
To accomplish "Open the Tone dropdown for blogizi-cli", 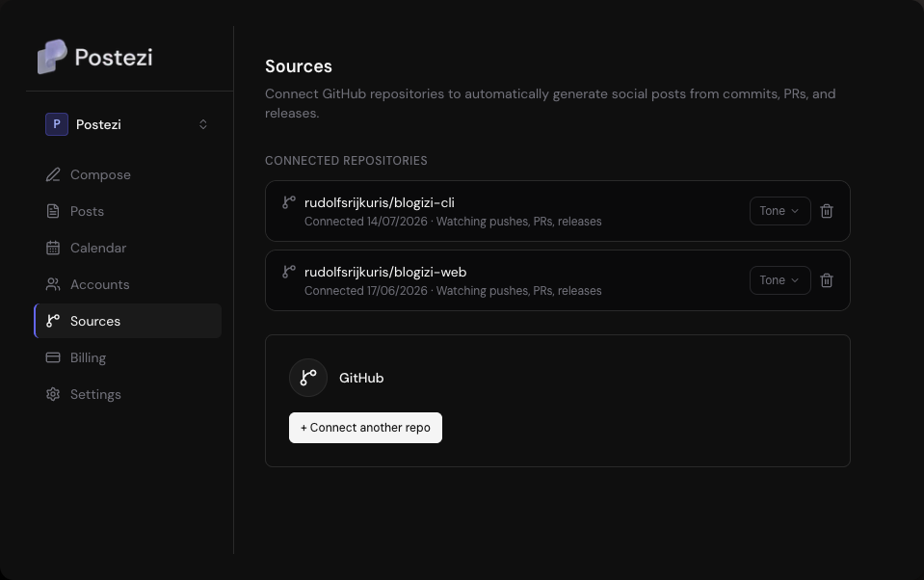I will click(779, 211).
